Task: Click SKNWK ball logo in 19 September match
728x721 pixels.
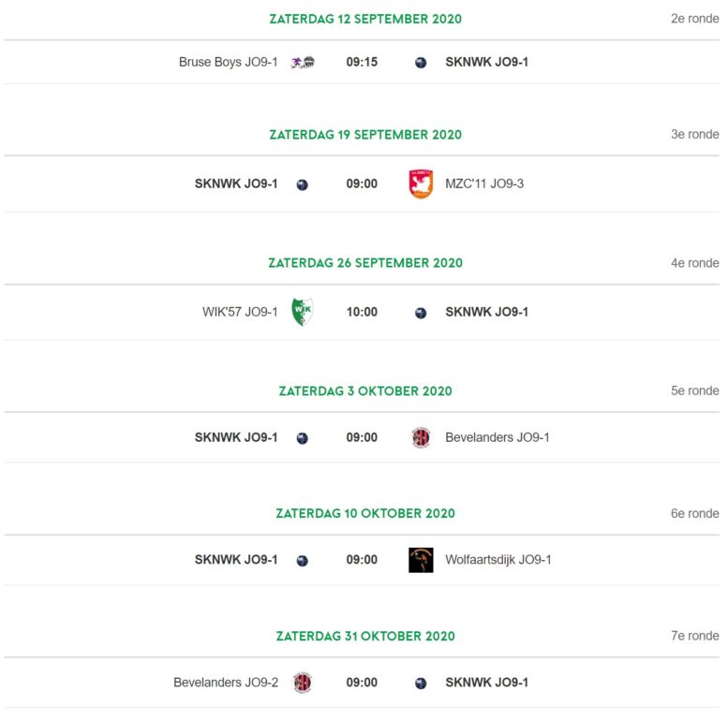Action: pyautogui.click(x=303, y=184)
